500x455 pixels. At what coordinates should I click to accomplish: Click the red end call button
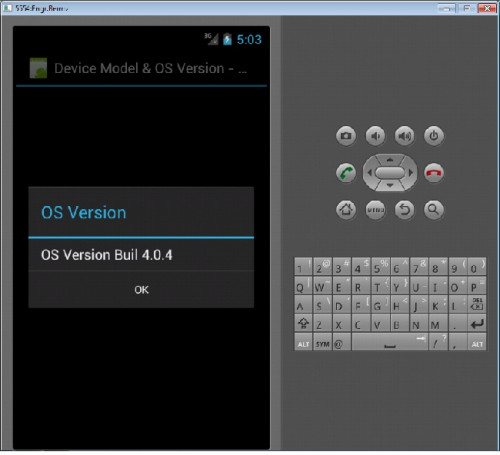pyautogui.click(x=433, y=173)
